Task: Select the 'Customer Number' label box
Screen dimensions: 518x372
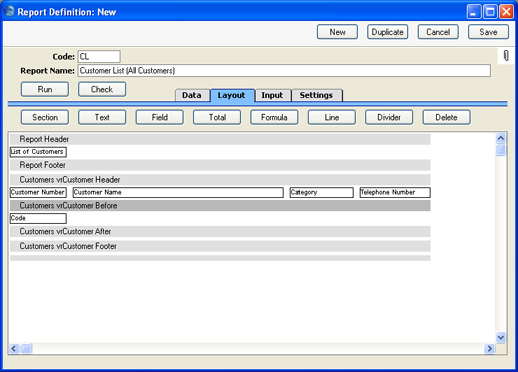Action: click(x=38, y=192)
